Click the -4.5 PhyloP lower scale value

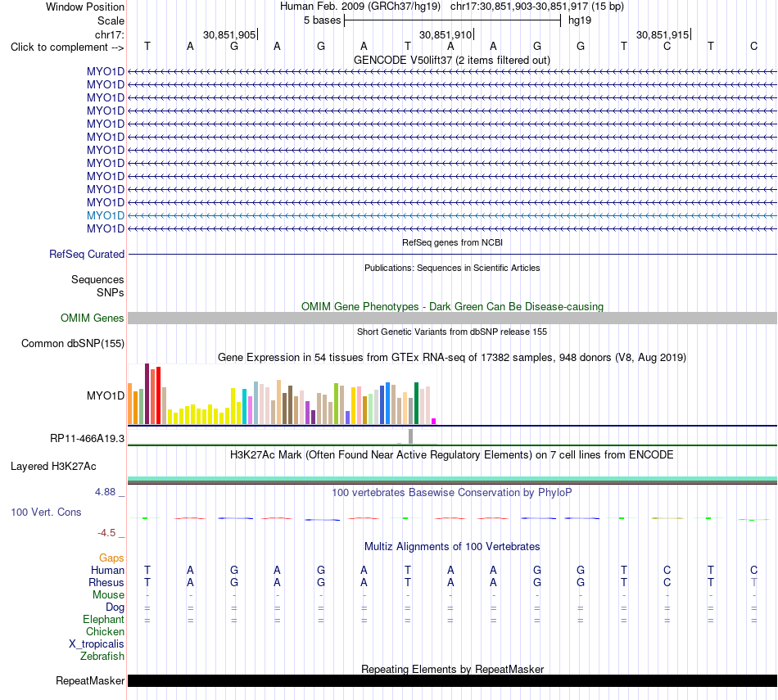(106, 533)
